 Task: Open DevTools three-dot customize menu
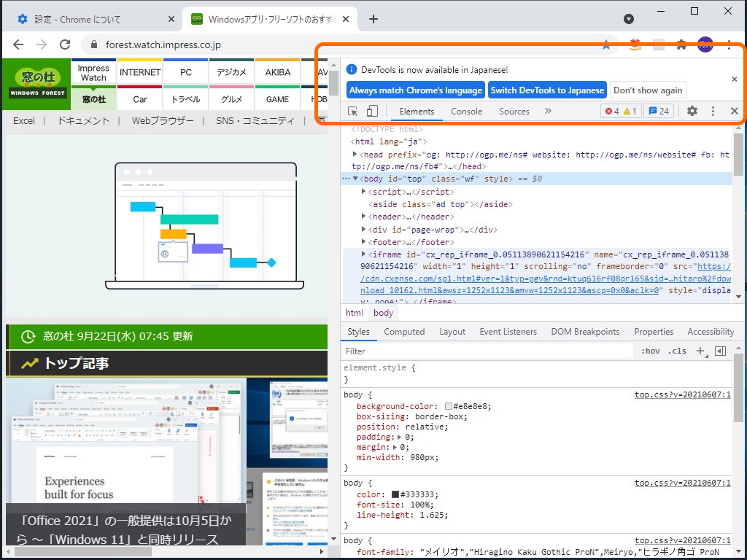pos(713,111)
